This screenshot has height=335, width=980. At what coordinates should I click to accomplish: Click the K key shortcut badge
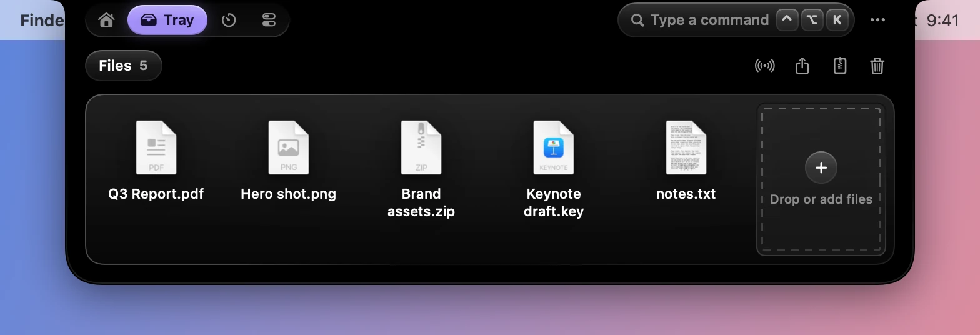(837, 20)
